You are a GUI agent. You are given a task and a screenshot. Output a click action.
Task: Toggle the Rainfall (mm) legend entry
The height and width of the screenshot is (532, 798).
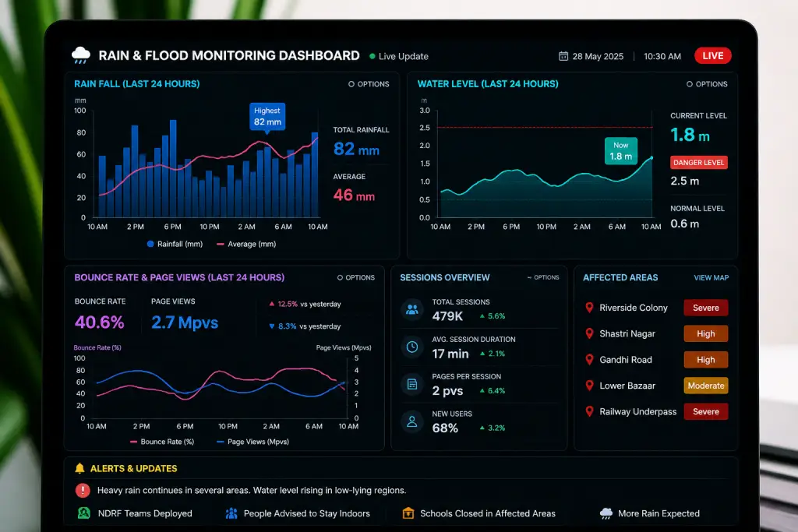click(x=175, y=244)
